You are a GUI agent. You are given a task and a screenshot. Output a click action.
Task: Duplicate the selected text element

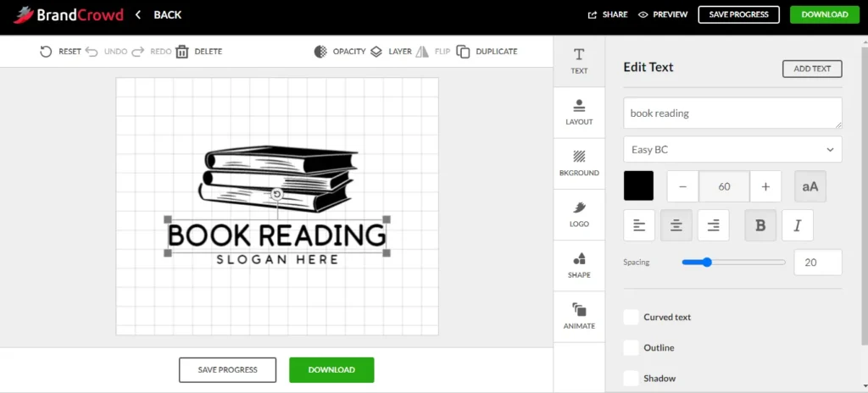click(487, 52)
